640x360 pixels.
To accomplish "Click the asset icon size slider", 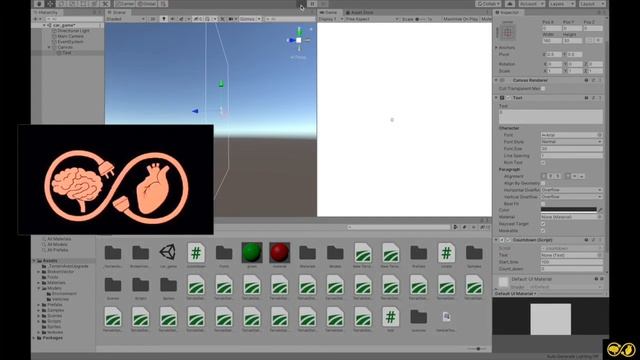I will click(x=477, y=349).
